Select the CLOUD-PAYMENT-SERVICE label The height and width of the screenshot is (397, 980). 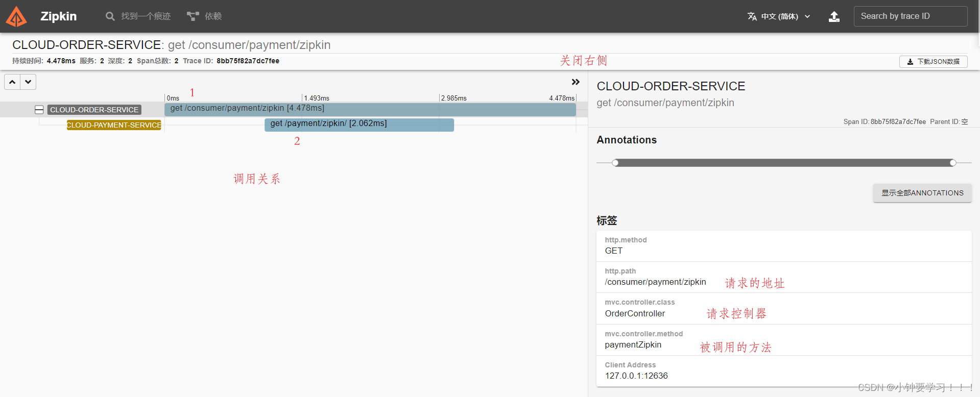[114, 125]
